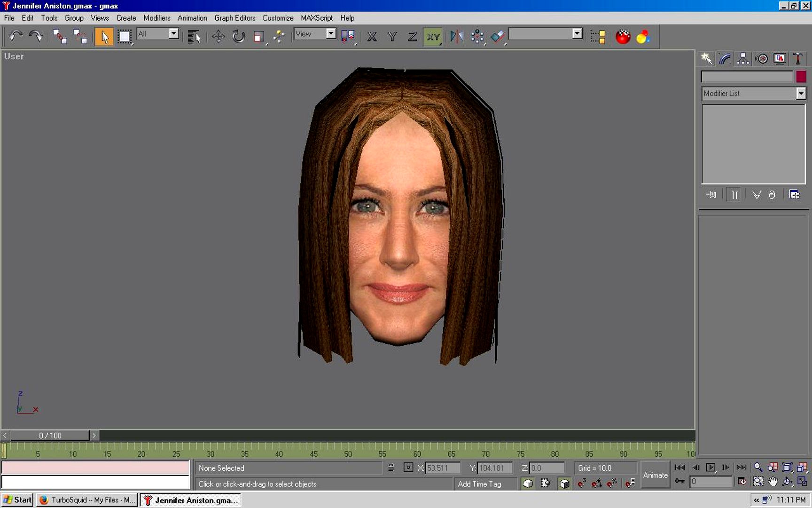
Task: Open the Edit menu
Action: (27, 18)
